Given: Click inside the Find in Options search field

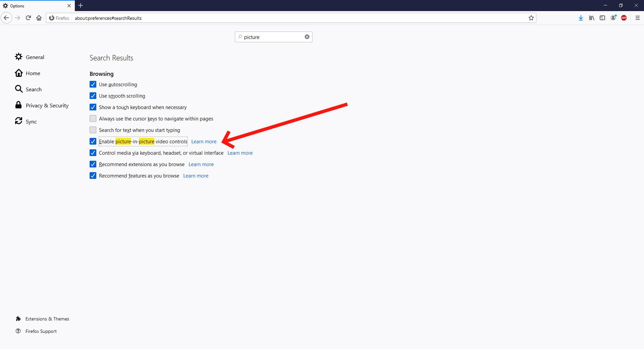Looking at the screenshot, I should pyautogui.click(x=272, y=37).
